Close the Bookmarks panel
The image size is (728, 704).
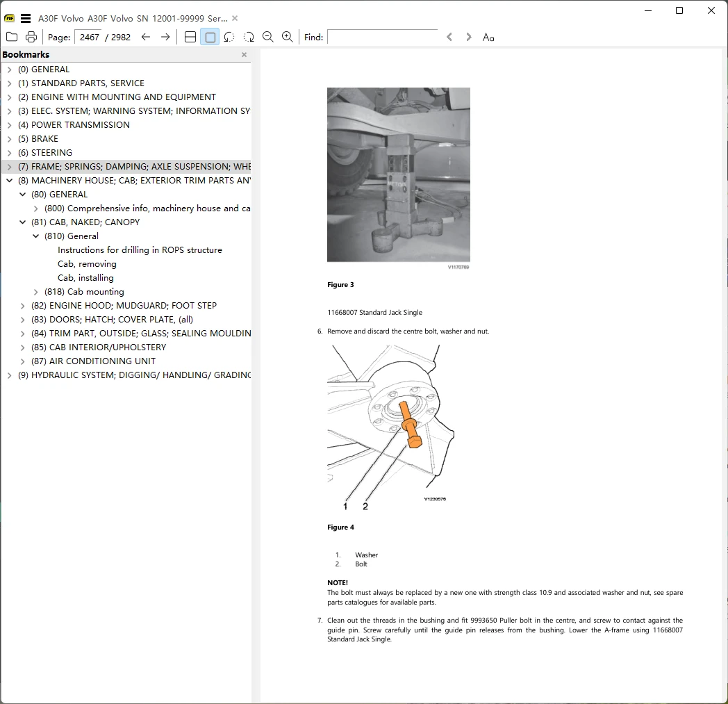(x=244, y=55)
